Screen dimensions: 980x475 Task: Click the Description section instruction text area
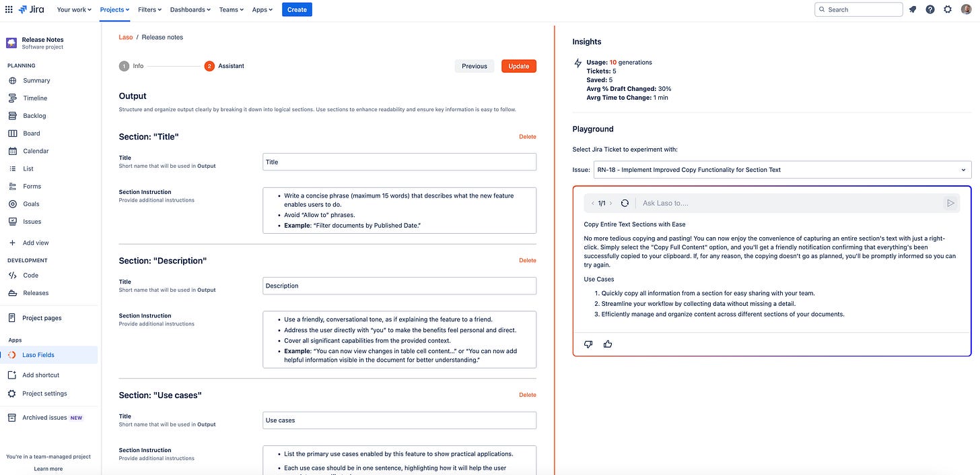click(399, 340)
